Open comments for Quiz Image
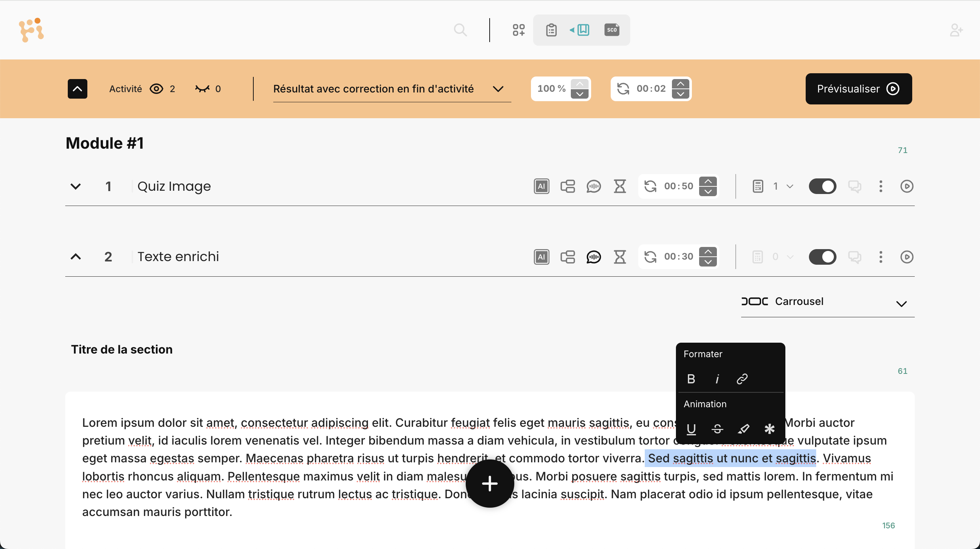The width and height of the screenshot is (980, 549). click(x=855, y=186)
